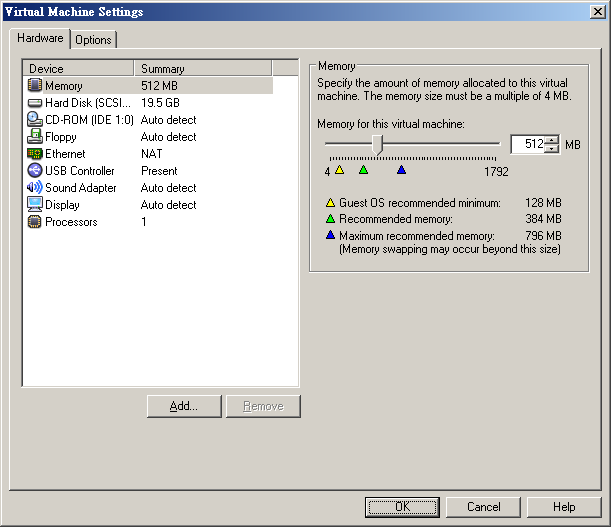611x527 pixels.
Task: Select the Processors device row
Action: coord(148,221)
